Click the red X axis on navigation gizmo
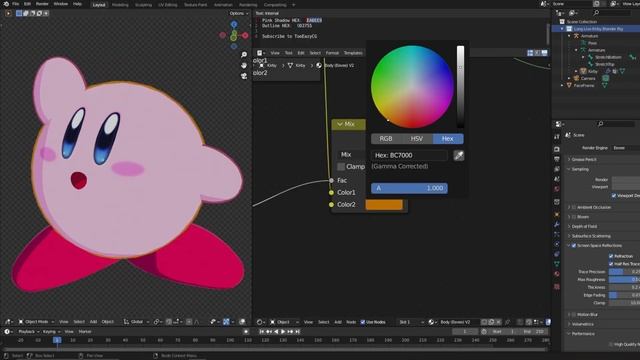 245,36
